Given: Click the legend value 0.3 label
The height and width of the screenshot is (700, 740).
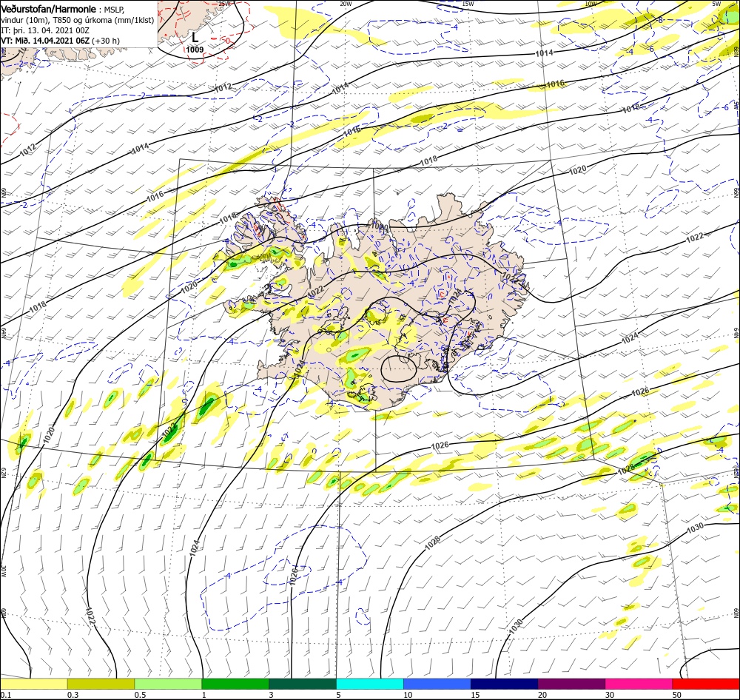Looking at the screenshot, I should 73,695.
